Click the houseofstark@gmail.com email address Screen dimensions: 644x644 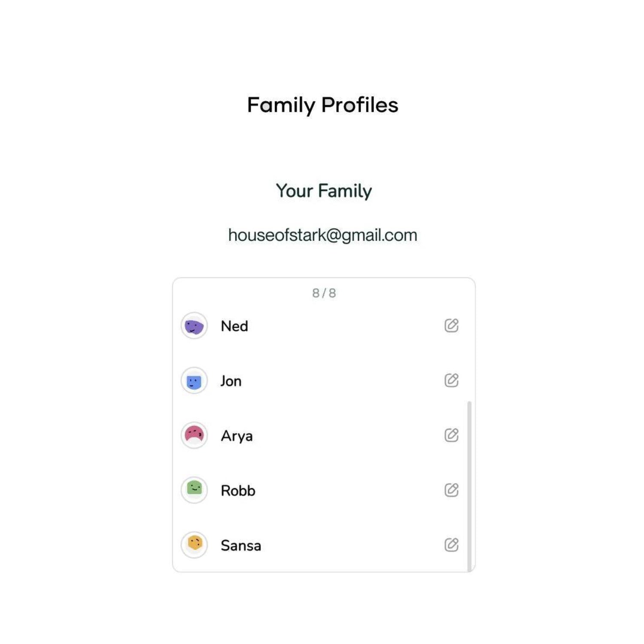(323, 235)
